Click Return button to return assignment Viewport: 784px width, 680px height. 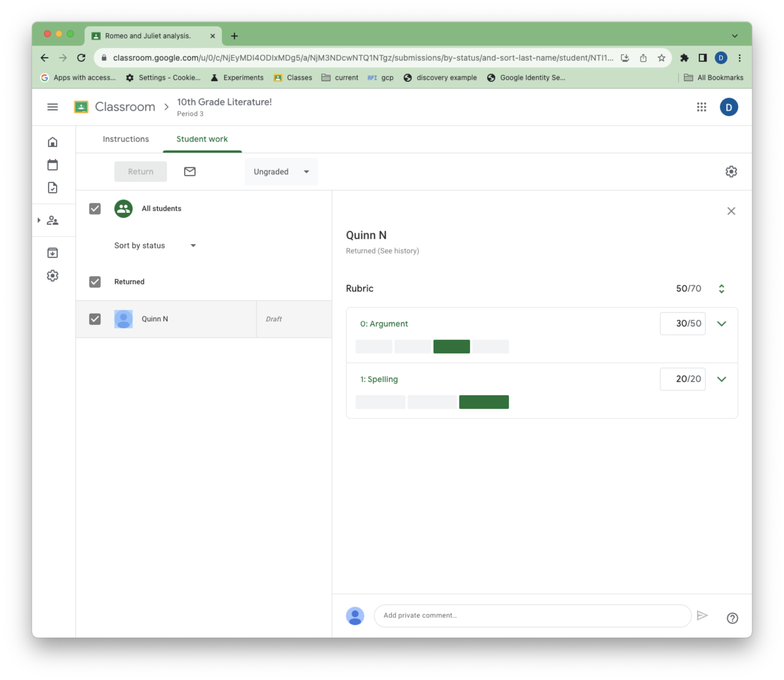(141, 171)
